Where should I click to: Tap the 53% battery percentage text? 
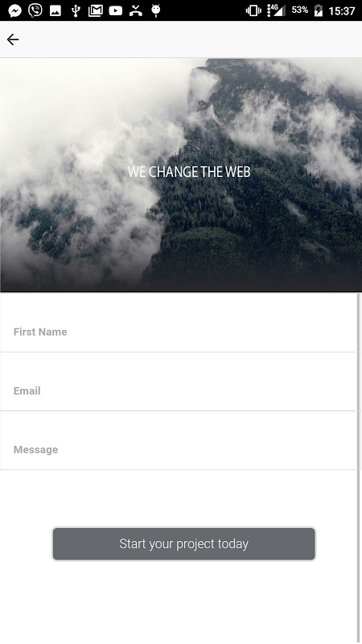(299, 10)
